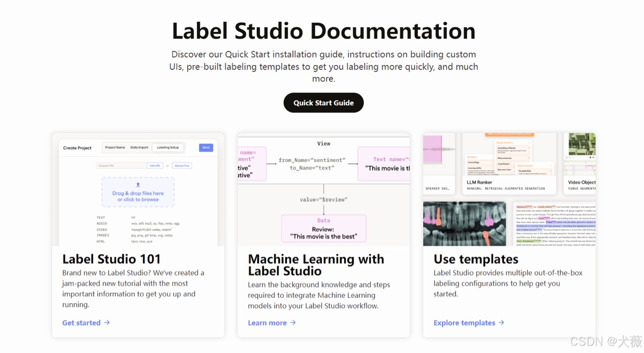Click the Add URL button in the preview
Image resolution: width=644 pixels, height=353 pixels.
coord(155,165)
